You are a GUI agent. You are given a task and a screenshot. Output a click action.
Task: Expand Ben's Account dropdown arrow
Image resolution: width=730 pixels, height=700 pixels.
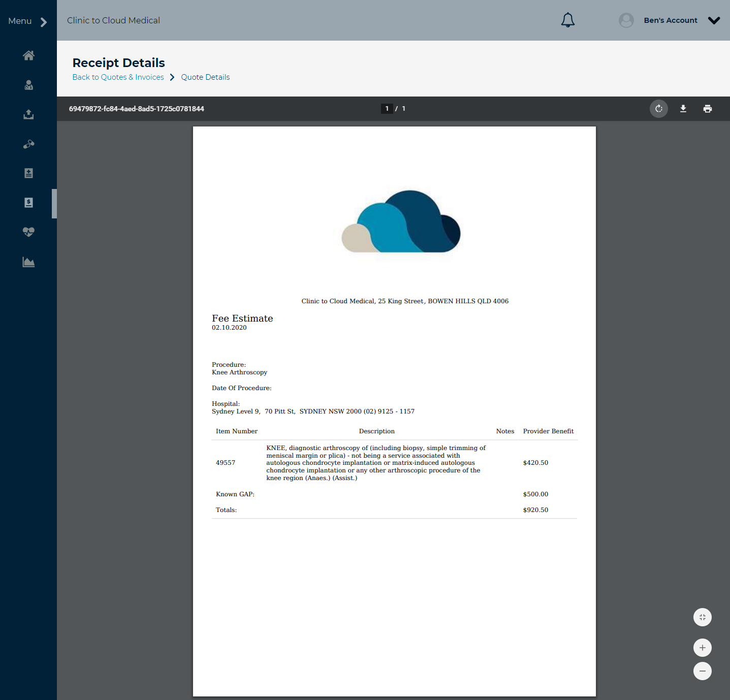[714, 20]
